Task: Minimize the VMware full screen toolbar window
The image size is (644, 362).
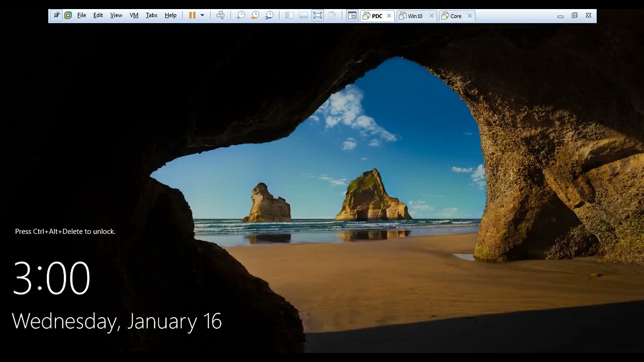Action: (560, 16)
